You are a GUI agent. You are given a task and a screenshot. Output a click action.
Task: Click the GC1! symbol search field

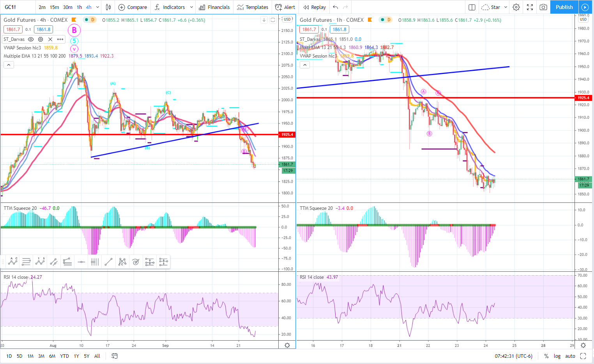pyautogui.click(x=18, y=7)
